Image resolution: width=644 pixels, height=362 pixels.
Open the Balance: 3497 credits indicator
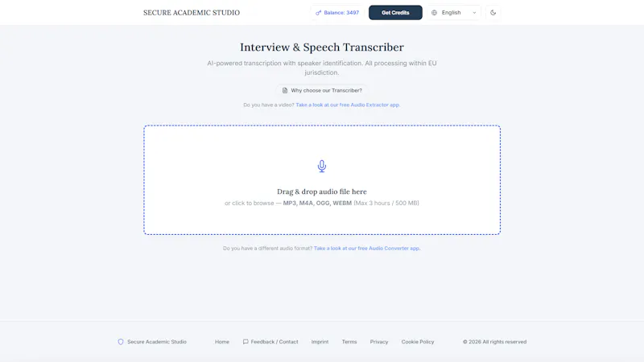337,13
